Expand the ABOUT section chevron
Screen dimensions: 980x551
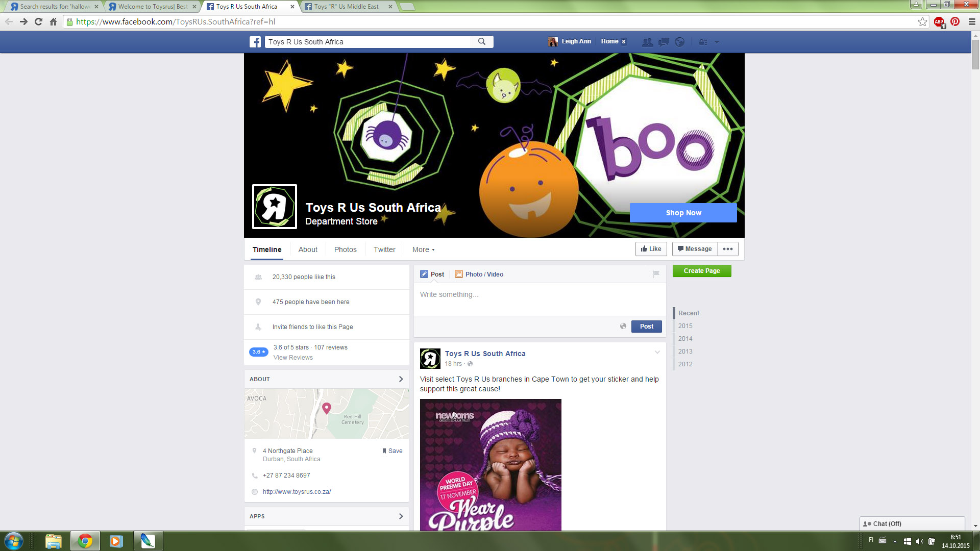(401, 379)
